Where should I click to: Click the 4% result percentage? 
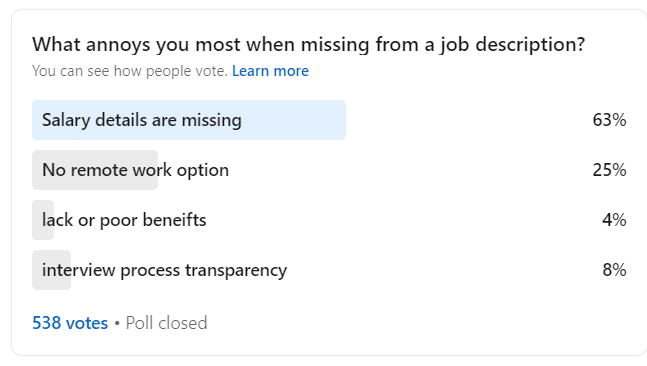click(614, 220)
